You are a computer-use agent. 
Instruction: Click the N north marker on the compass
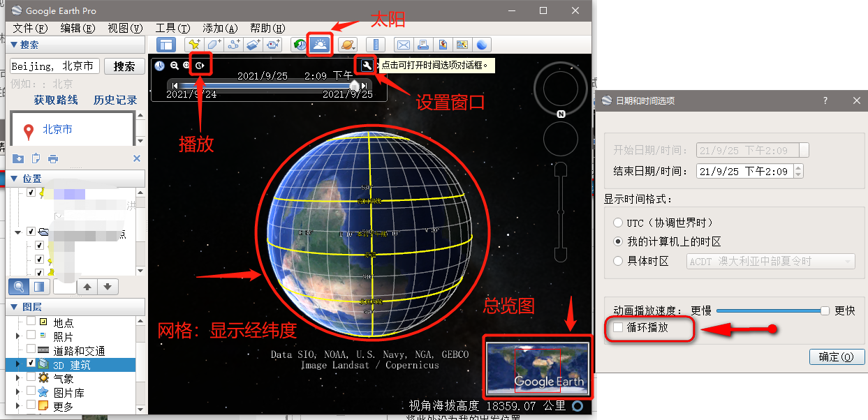coord(561,114)
